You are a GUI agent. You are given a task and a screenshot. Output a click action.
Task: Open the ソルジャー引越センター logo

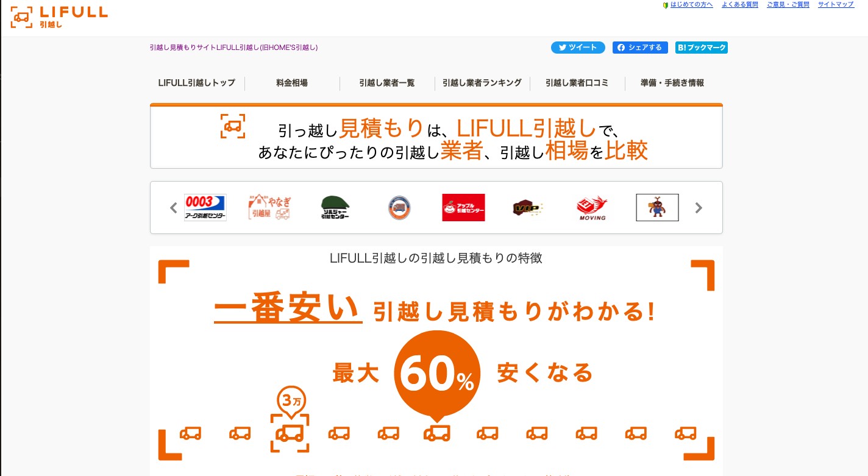click(x=335, y=208)
